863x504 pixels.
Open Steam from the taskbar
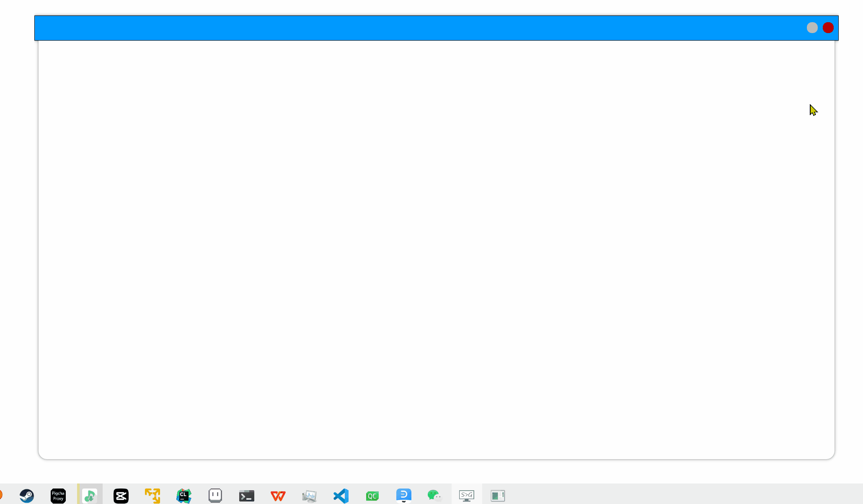tap(27, 496)
